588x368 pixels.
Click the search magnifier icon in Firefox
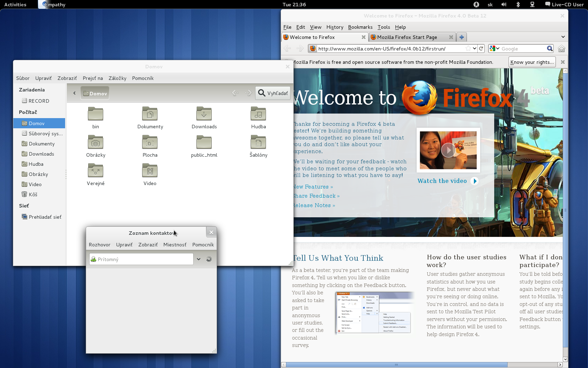550,49
